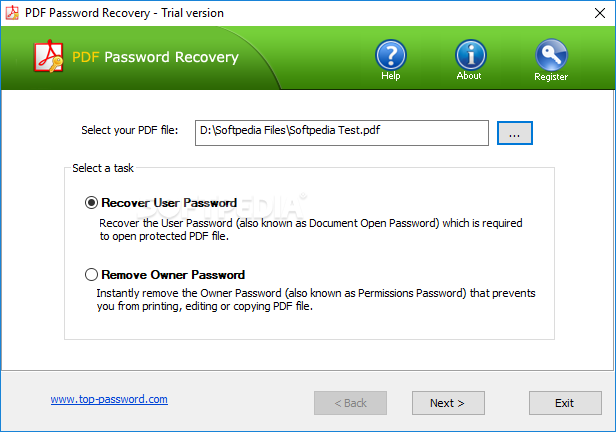Click the Next button
616x432 pixels.
(x=448, y=403)
